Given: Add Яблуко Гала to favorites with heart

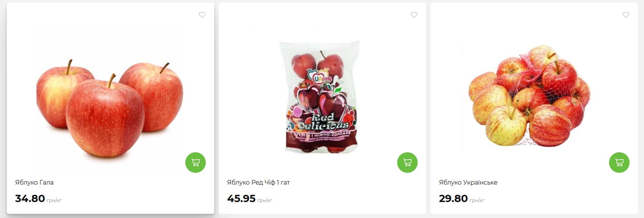Looking at the screenshot, I should [202, 15].
